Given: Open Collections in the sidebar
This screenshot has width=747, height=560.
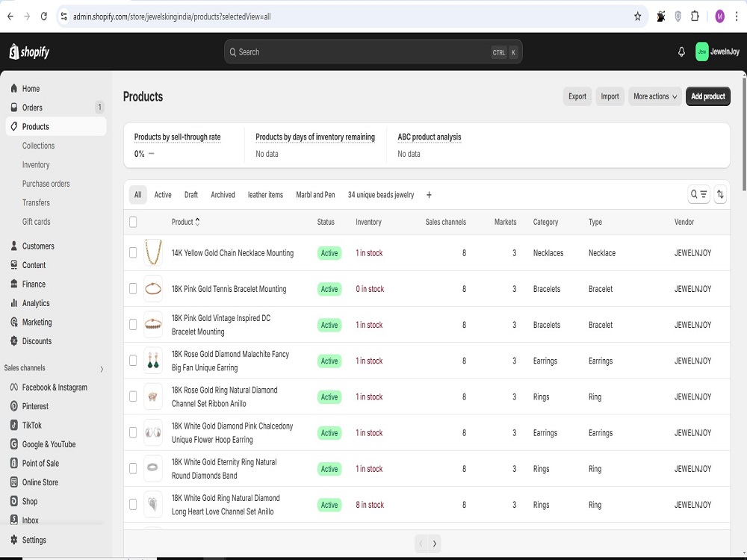Looking at the screenshot, I should [x=39, y=146].
